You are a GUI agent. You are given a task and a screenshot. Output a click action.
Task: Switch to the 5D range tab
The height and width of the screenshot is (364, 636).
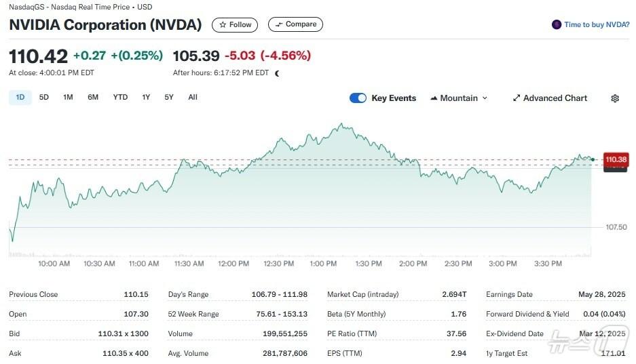(44, 97)
